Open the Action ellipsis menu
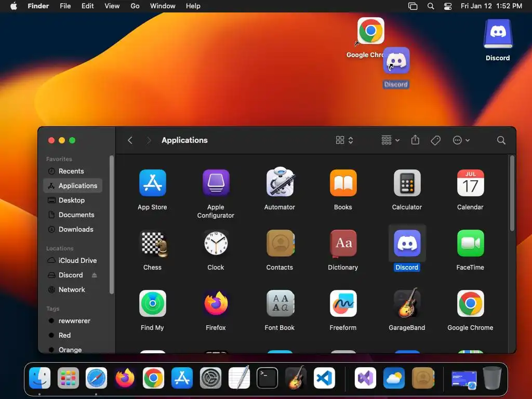Viewport: 532px width, 399px height. pos(461,140)
